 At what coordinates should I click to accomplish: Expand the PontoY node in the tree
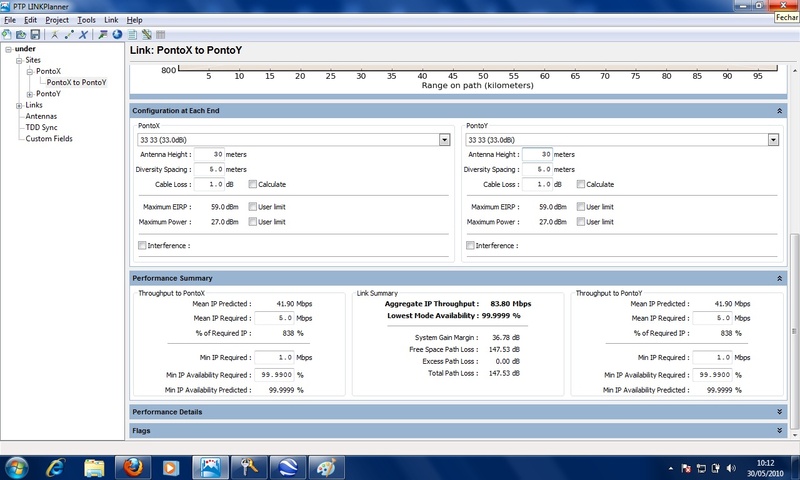(x=29, y=94)
